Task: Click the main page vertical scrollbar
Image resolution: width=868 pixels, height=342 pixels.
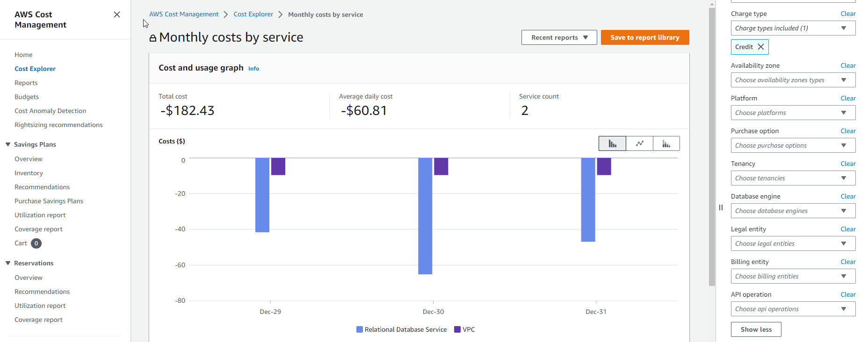Action: [712, 147]
